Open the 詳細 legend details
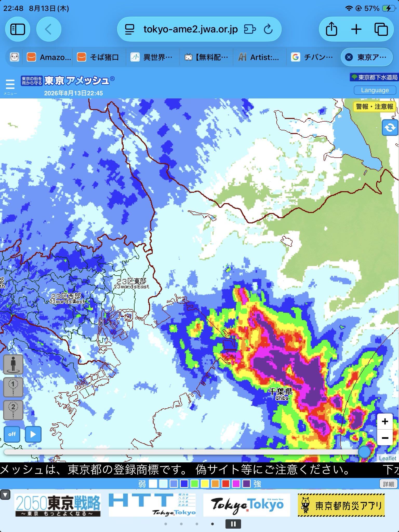Image resolution: width=399 pixels, height=532 pixels. click(x=388, y=484)
